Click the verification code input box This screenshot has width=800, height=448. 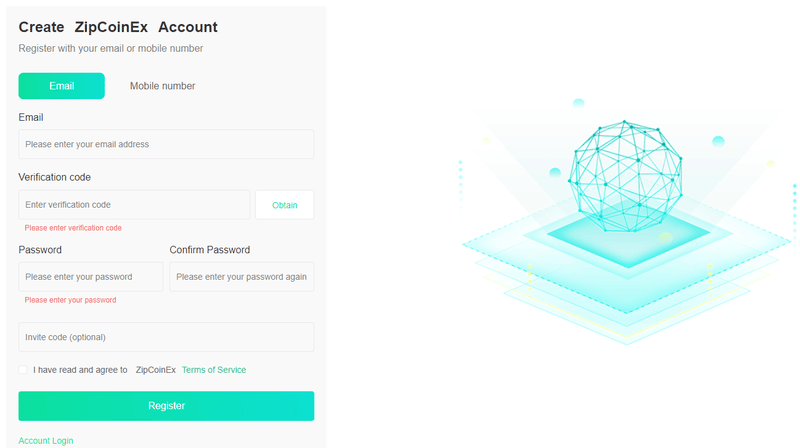(134, 205)
